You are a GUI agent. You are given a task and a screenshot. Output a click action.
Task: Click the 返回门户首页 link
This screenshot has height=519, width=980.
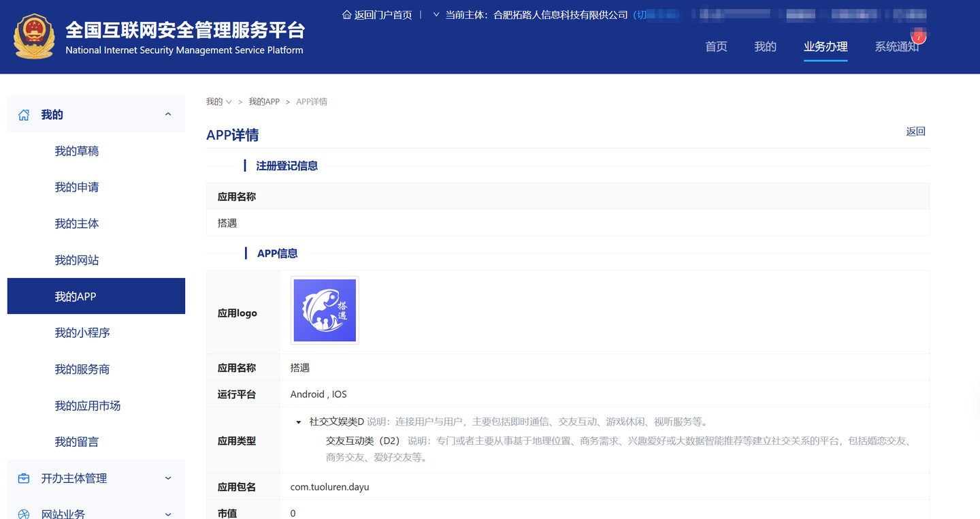(383, 15)
